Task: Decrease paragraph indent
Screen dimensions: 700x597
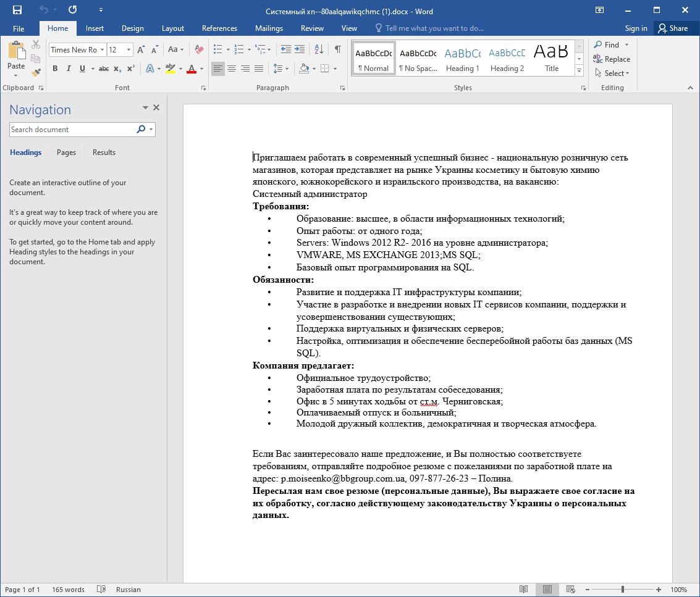Action: (285, 49)
